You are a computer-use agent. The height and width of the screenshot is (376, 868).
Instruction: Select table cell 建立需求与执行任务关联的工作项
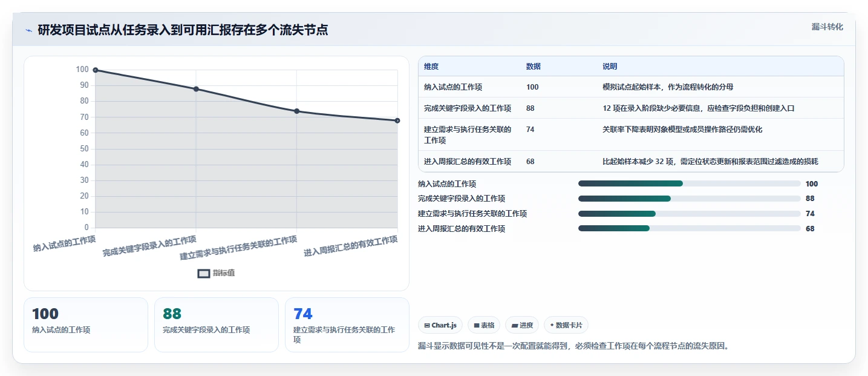click(468, 135)
